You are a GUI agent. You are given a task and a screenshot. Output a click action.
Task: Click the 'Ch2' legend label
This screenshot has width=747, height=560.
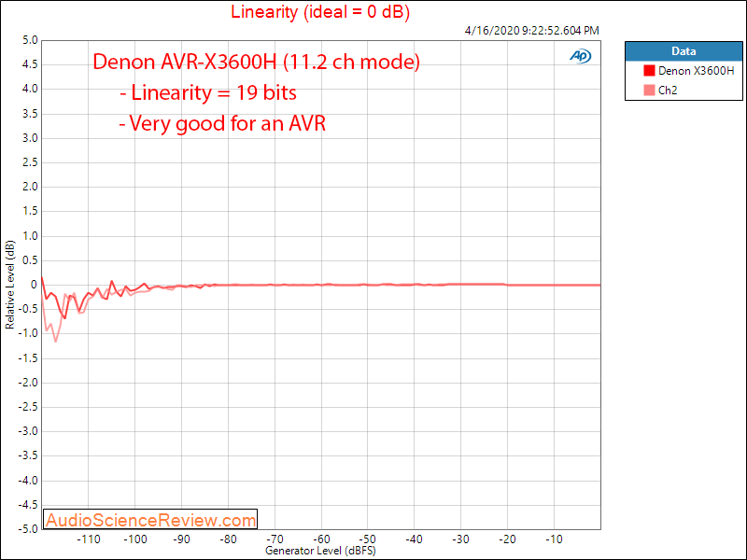coord(668,90)
